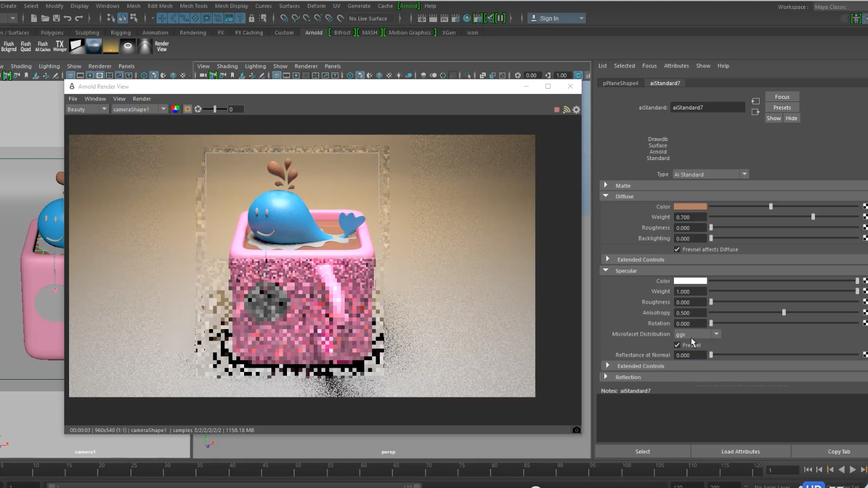Image resolution: width=868 pixels, height=488 pixels.
Task: Open the Render menu in Arnold Render View
Action: coord(142,99)
